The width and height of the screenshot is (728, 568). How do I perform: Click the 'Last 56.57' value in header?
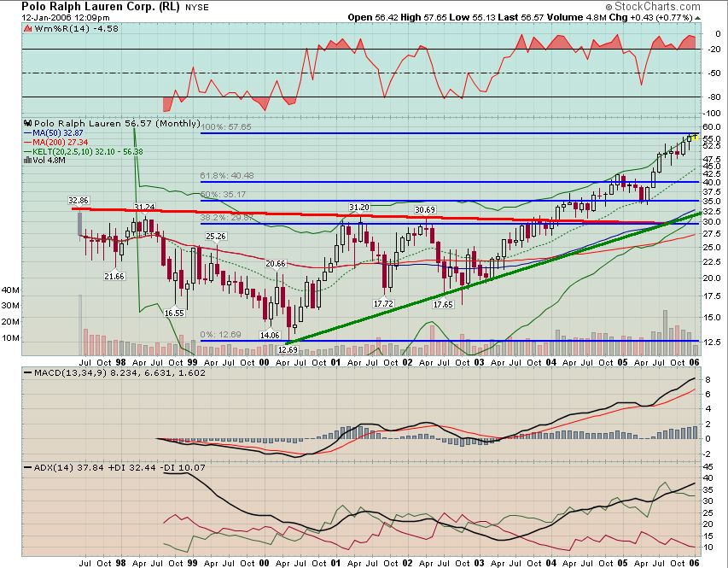coord(521,18)
